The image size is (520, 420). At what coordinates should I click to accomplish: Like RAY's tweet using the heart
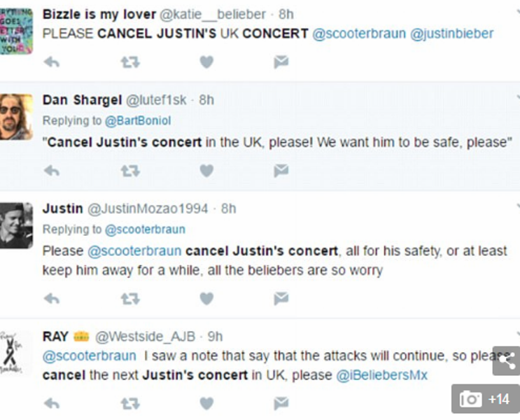[206, 402]
